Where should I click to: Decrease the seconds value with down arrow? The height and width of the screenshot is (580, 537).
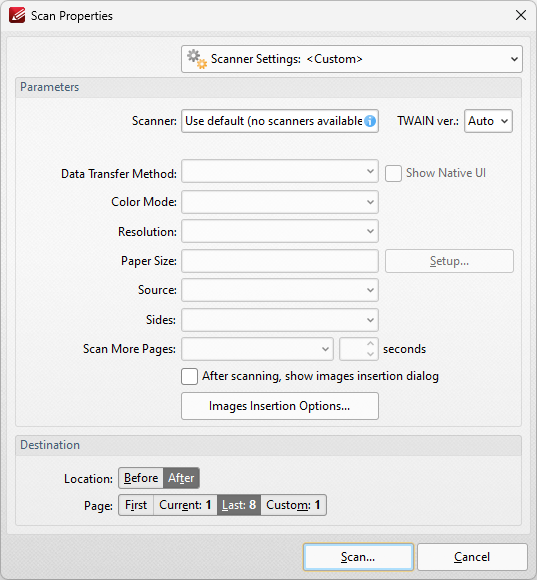pyautogui.click(x=370, y=354)
